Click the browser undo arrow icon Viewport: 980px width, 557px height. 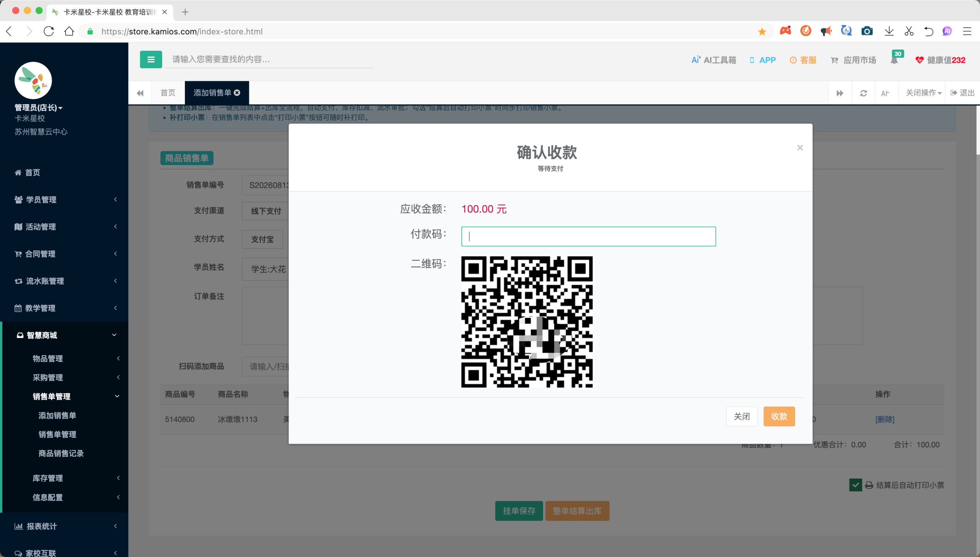(x=928, y=31)
